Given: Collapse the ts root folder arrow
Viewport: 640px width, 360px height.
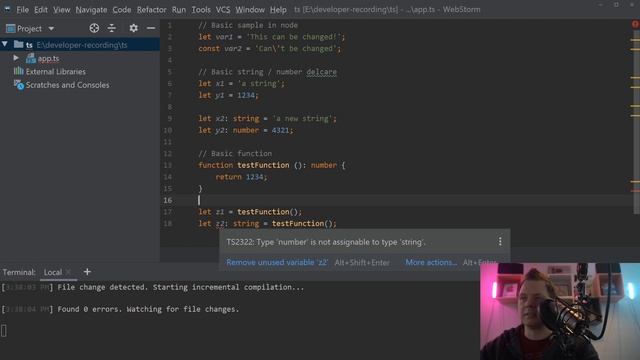Looking at the screenshot, I should 5,44.
